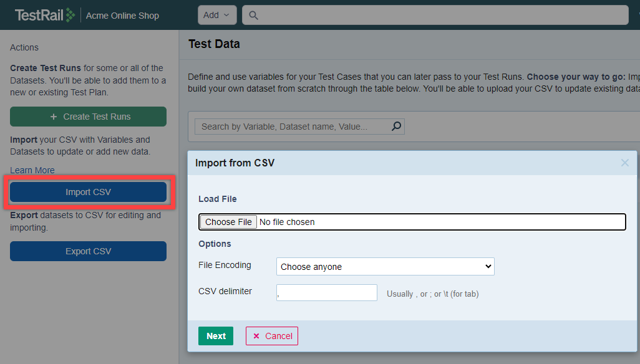Click the magnifier icon in top search bar
Screen dimensions: 640x364
pyautogui.click(x=253, y=16)
